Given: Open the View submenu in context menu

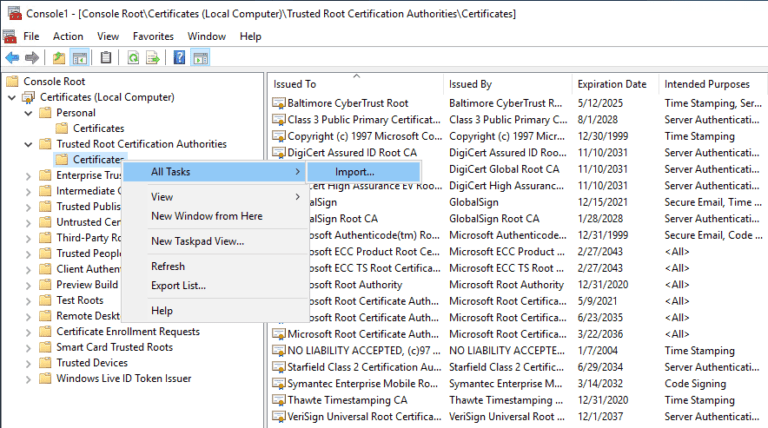Looking at the screenshot, I should pos(215,197).
